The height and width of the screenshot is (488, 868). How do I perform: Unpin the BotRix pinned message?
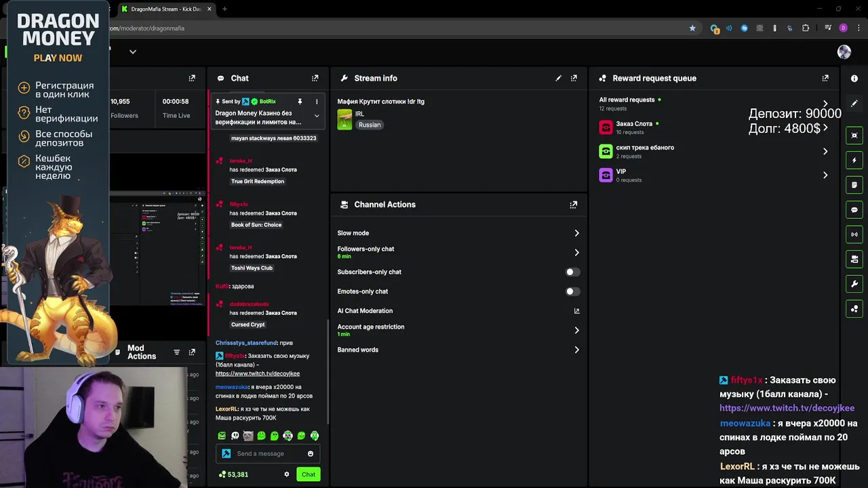(x=300, y=102)
